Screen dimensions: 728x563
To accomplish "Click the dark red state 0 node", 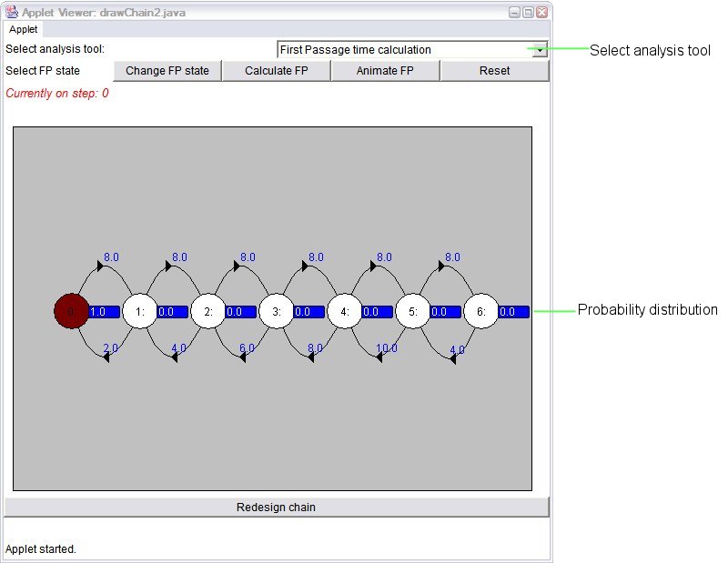I will [71, 311].
